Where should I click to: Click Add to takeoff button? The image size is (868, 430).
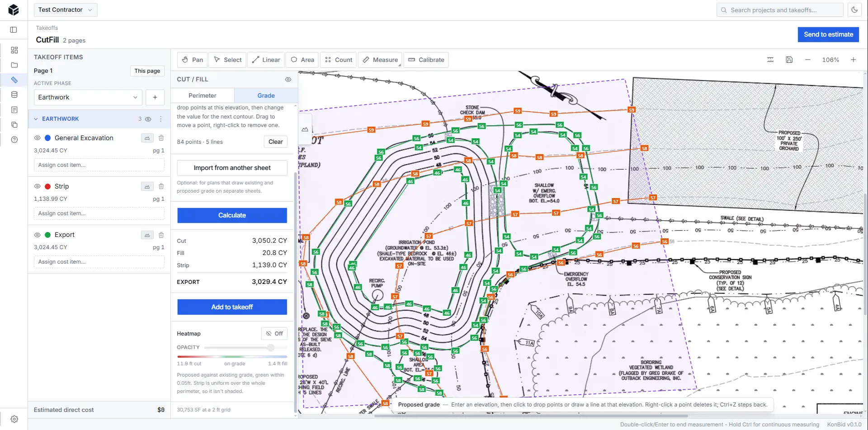[232, 307]
